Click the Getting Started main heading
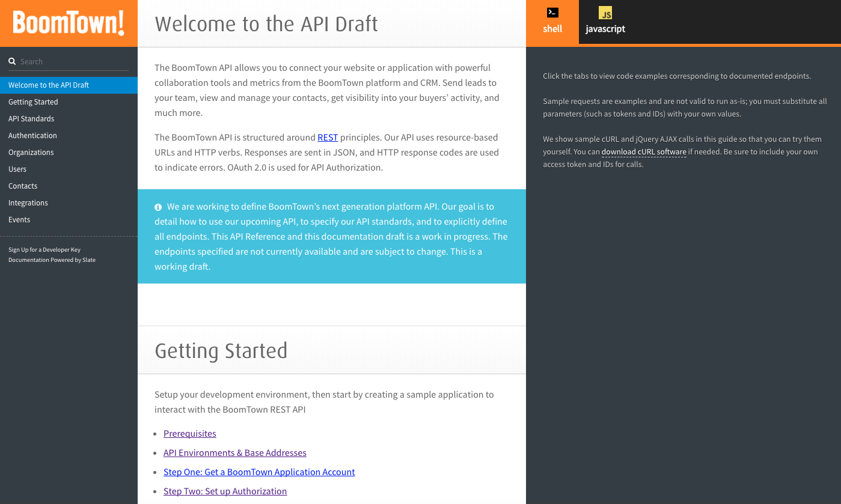The height and width of the screenshot is (504, 841). [x=221, y=351]
